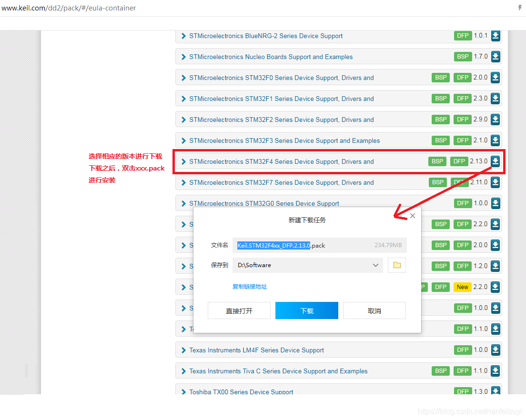Image resolution: width=526 pixels, height=420 pixels.
Task: Expand the STM32F3 Series row
Action: [x=183, y=141]
